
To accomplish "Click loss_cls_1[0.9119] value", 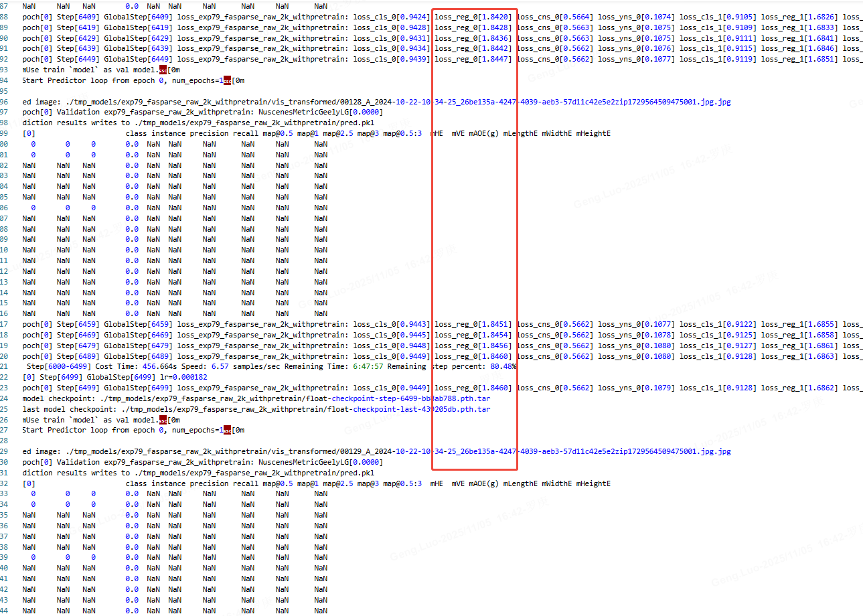I will coord(718,59).
